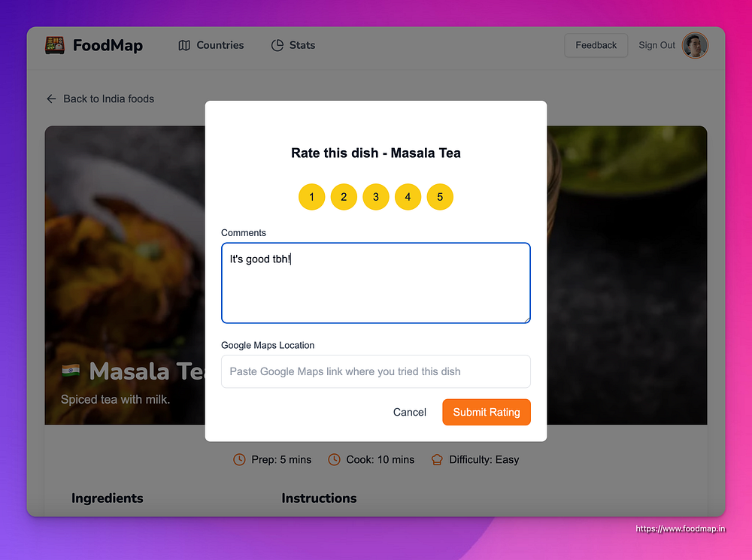
Task: Click the Difficulty chef hat icon
Action: pos(437,460)
